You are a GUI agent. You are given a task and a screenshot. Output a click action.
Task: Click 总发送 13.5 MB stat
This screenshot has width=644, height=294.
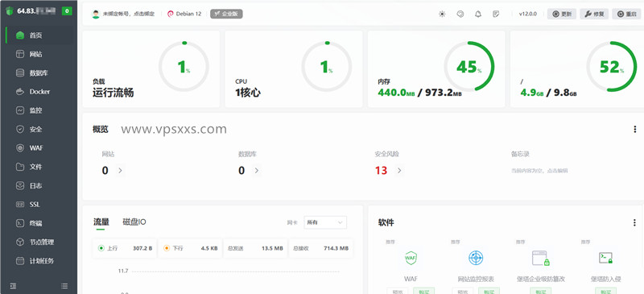pos(255,248)
